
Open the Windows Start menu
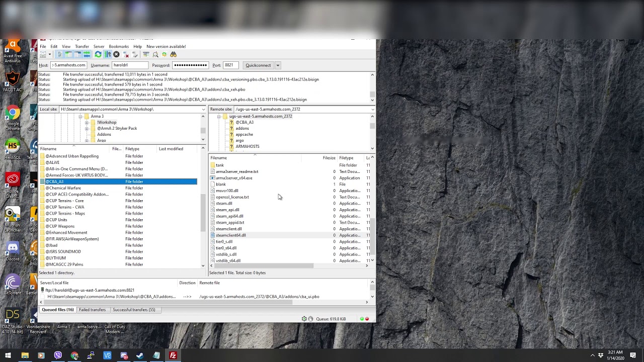tap(8, 356)
